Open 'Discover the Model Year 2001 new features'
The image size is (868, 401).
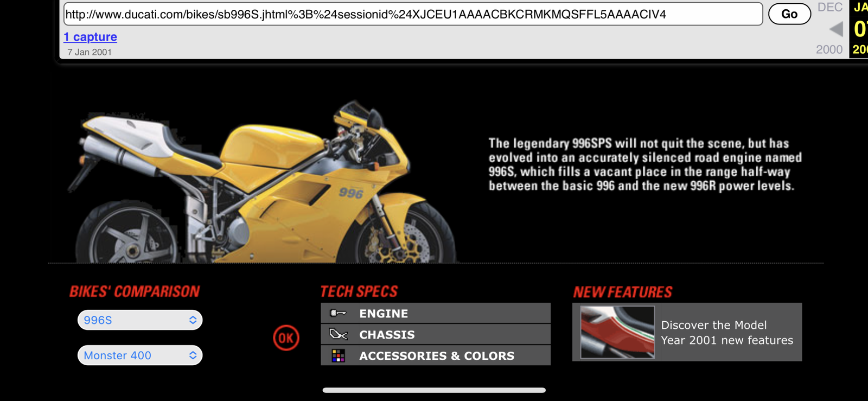(x=727, y=333)
